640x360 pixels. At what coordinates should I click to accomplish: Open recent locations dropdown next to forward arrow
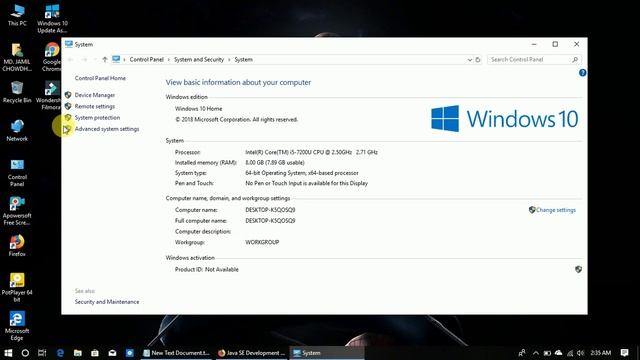[95, 60]
